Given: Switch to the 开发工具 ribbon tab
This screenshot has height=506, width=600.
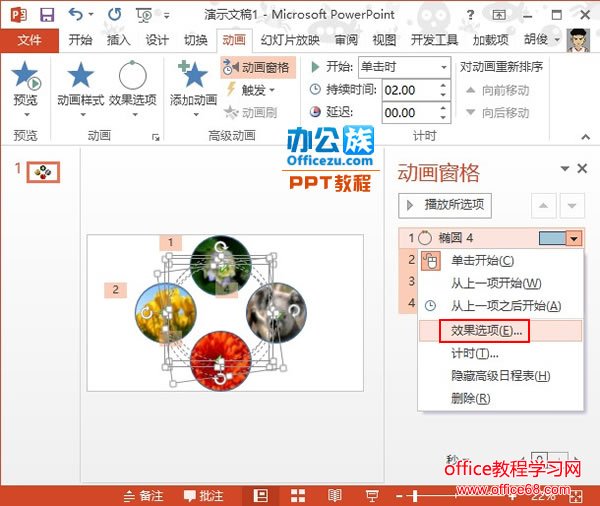Looking at the screenshot, I should tap(434, 40).
